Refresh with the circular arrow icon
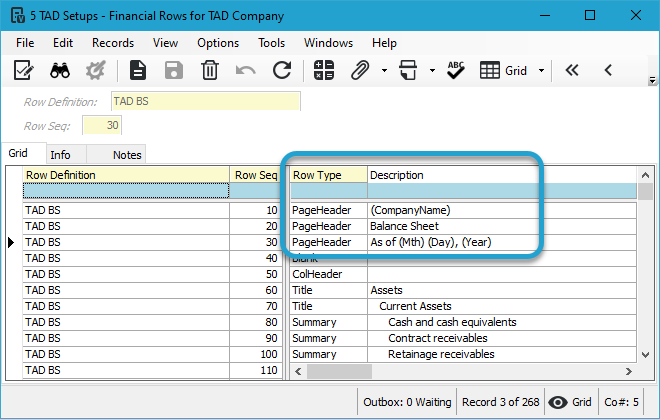This screenshot has width=660, height=419. (282, 70)
